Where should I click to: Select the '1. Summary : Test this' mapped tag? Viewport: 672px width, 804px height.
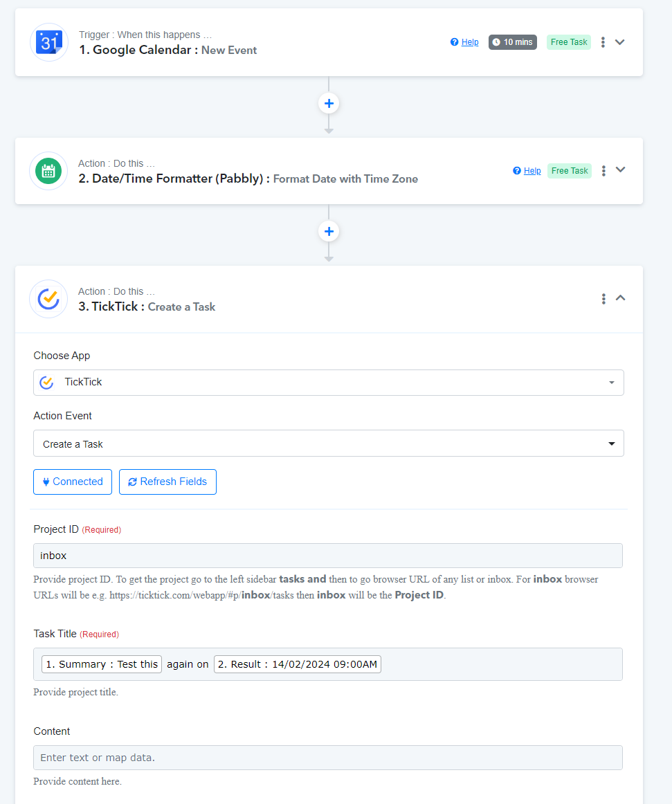tap(102, 664)
